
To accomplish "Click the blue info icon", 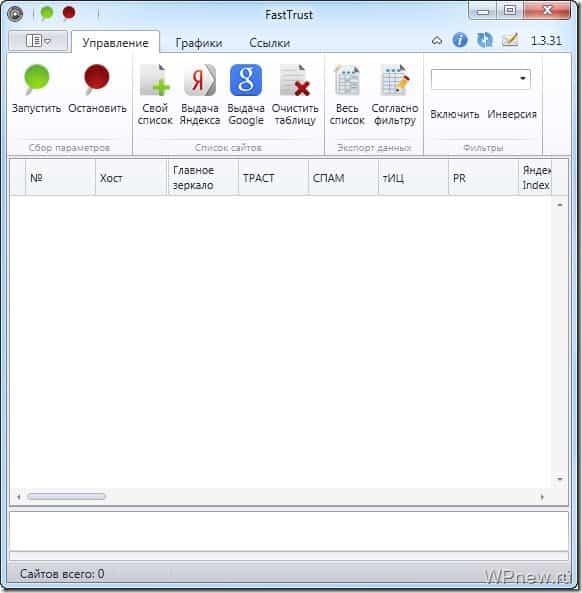I will tap(460, 40).
